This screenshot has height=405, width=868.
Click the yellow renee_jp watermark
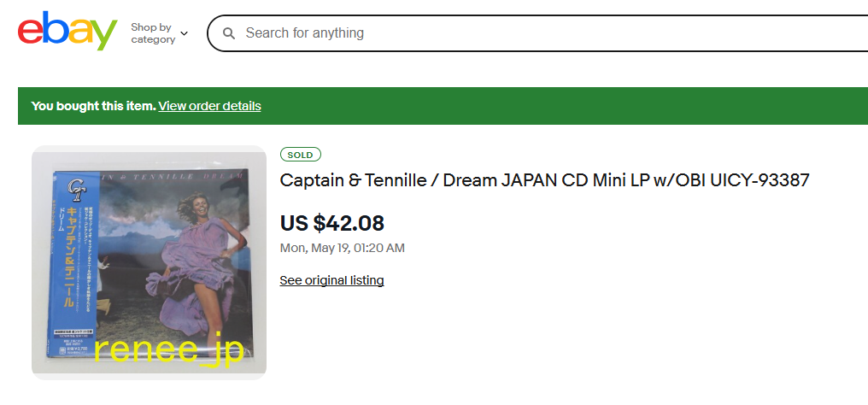(x=168, y=349)
